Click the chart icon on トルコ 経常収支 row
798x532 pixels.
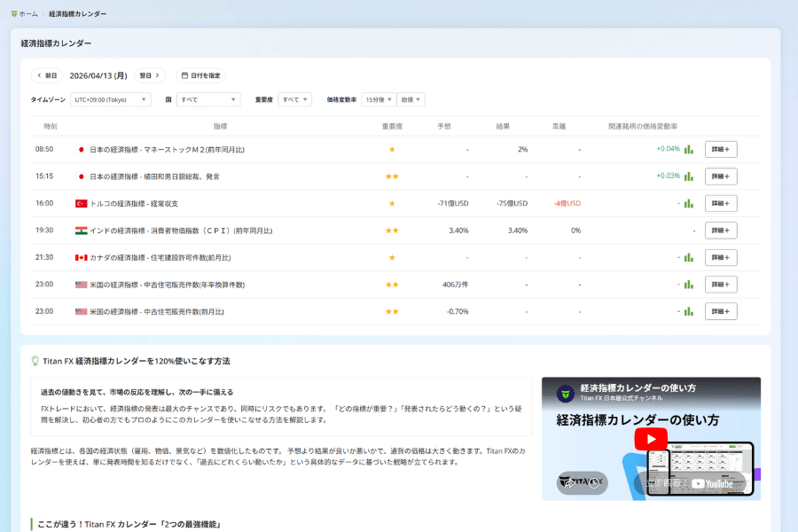pyautogui.click(x=690, y=203)
